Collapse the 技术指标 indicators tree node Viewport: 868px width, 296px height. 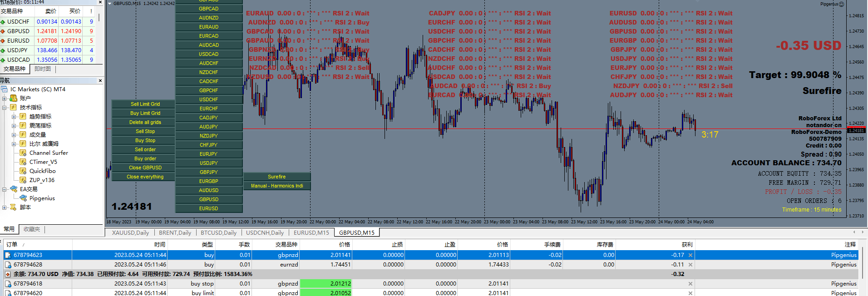tap(5, 108)
